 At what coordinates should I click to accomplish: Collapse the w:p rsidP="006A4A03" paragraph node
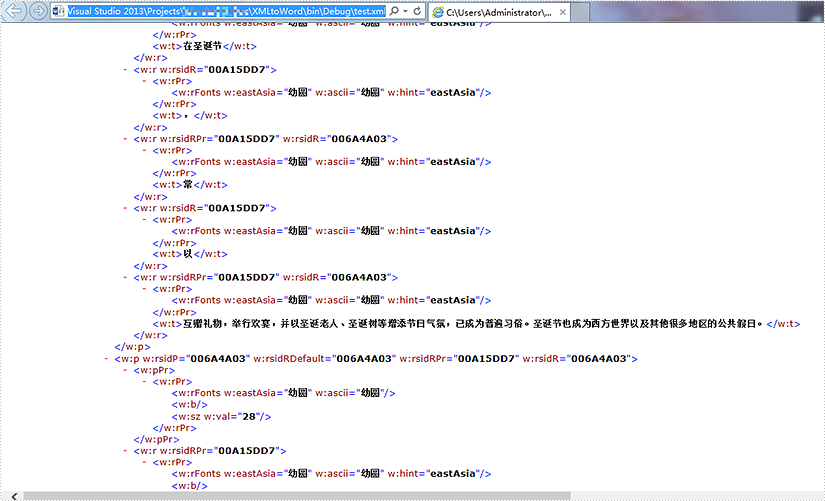coord(106,358)
